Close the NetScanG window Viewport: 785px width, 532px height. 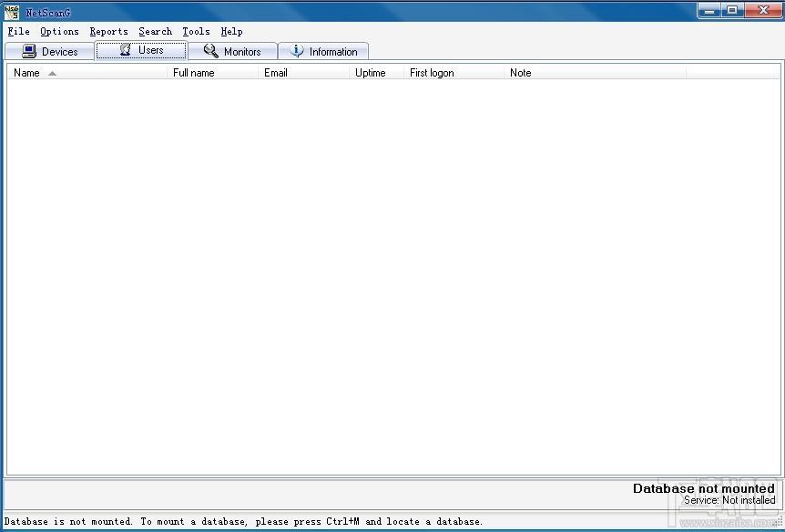(763, 11)
